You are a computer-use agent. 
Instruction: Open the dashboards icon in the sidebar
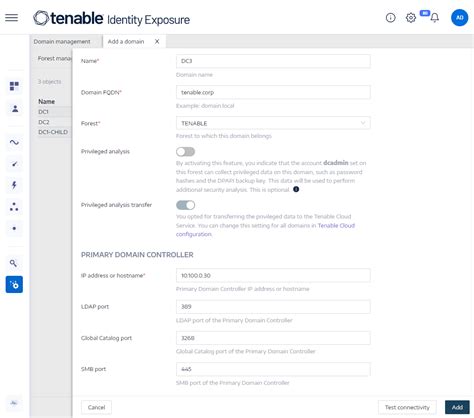(14, 86)
